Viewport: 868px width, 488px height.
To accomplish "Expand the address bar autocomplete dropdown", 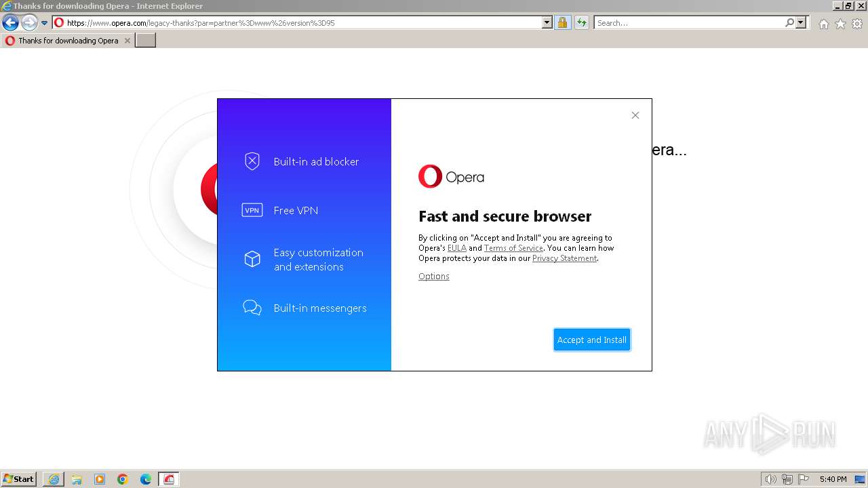I will point(547,22).
